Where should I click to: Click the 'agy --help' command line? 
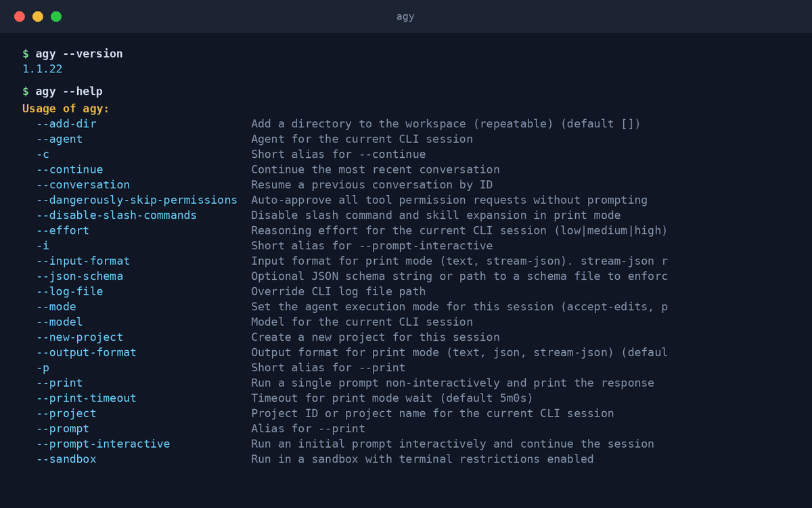tap(62, 91)
